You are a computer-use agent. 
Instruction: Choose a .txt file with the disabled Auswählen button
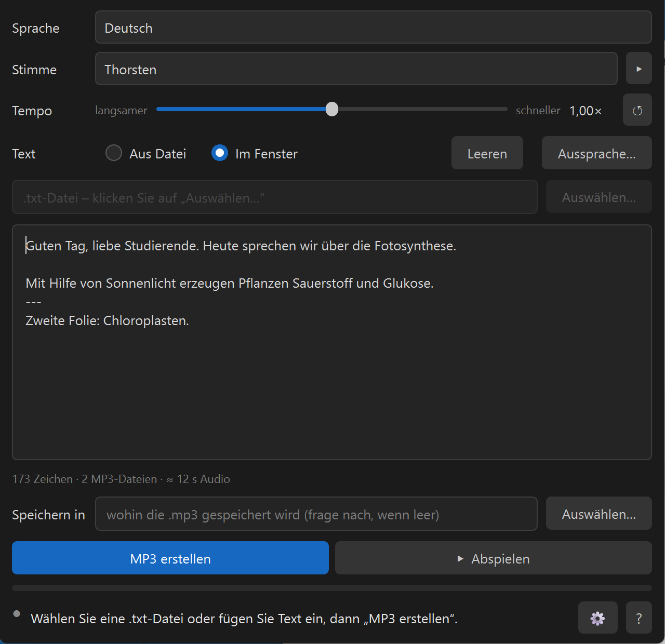click(598, 197)
